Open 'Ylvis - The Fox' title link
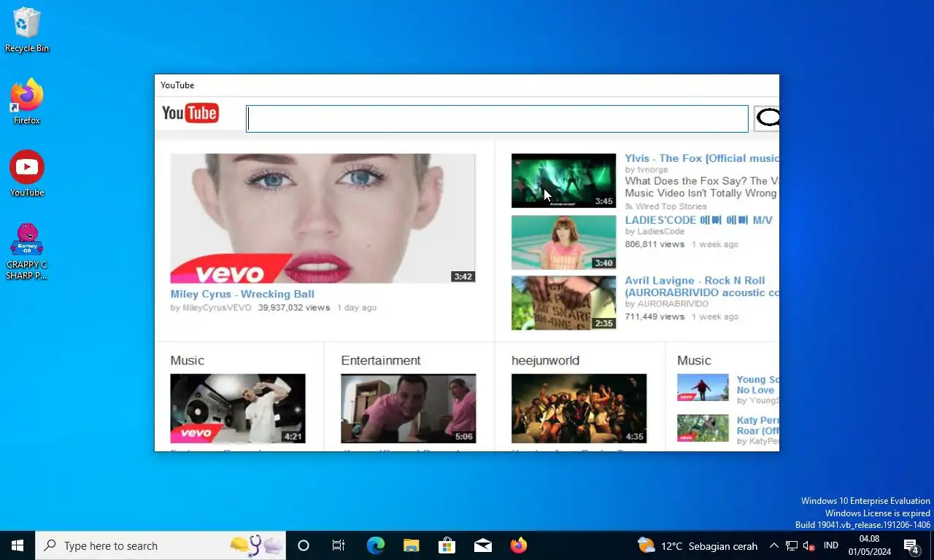 click(x=701, y=158)
